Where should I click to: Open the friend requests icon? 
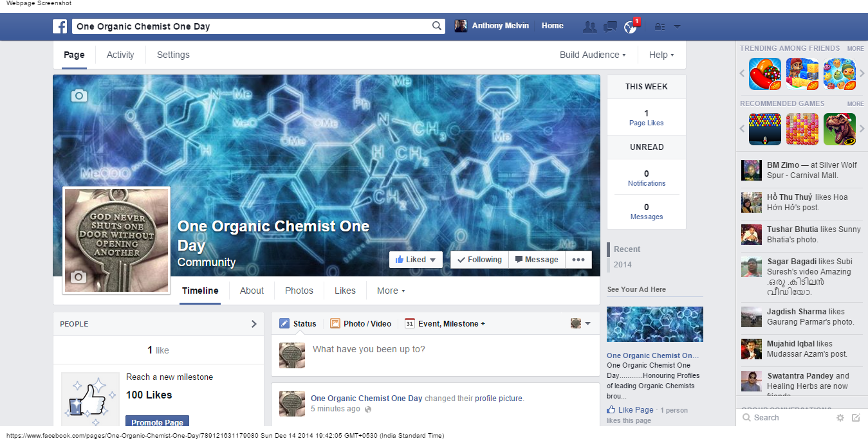(x=589, y=26)
